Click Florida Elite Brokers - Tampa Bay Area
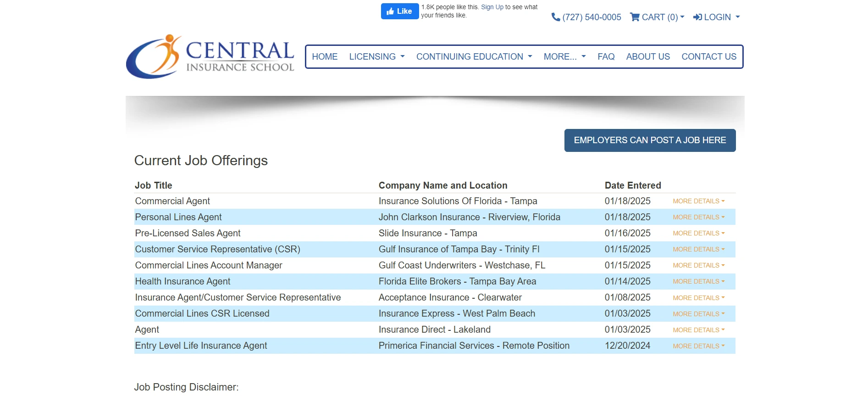Image resolution: width=868 pixels, height=396 pixels. coord(457,281)
